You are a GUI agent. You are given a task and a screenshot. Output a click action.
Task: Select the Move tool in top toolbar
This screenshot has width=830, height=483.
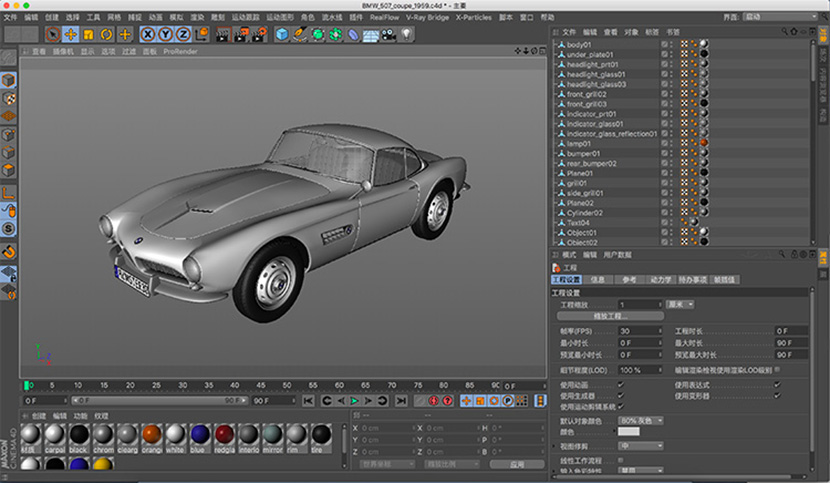coord(71,34)
